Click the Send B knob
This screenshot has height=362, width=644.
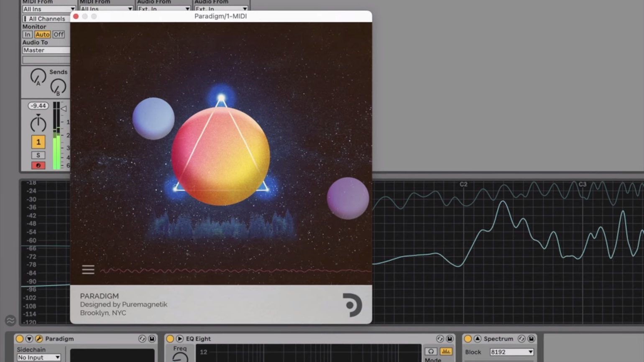click(x=58, y=87)
